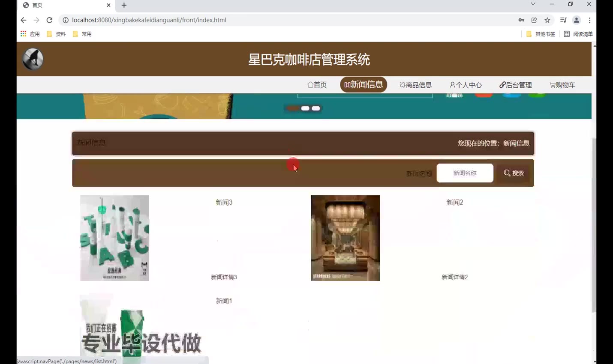Open a new browser tab
The width and height of the screenshot is (613, 364).
pyautogui.click(x=124, y=5)
